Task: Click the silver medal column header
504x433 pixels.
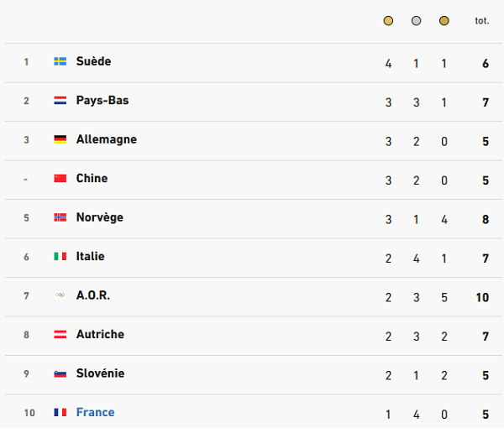Action: coord(416,21)
